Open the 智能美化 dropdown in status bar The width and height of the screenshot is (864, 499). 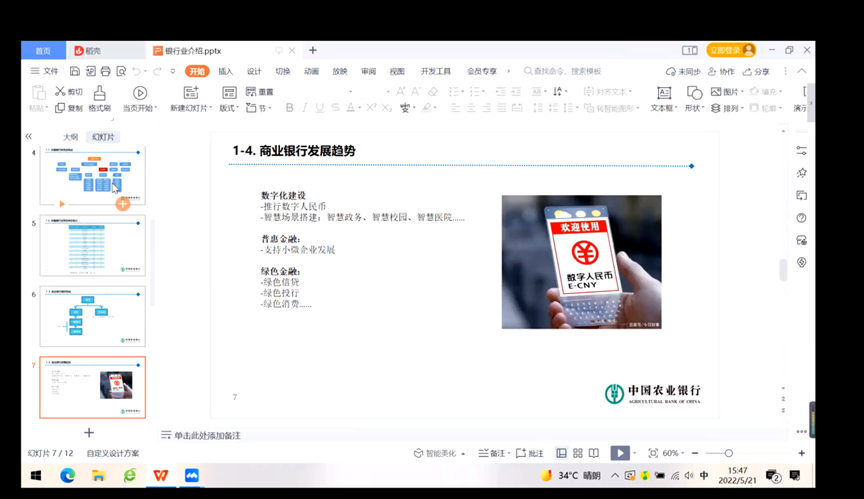(441, 453)
